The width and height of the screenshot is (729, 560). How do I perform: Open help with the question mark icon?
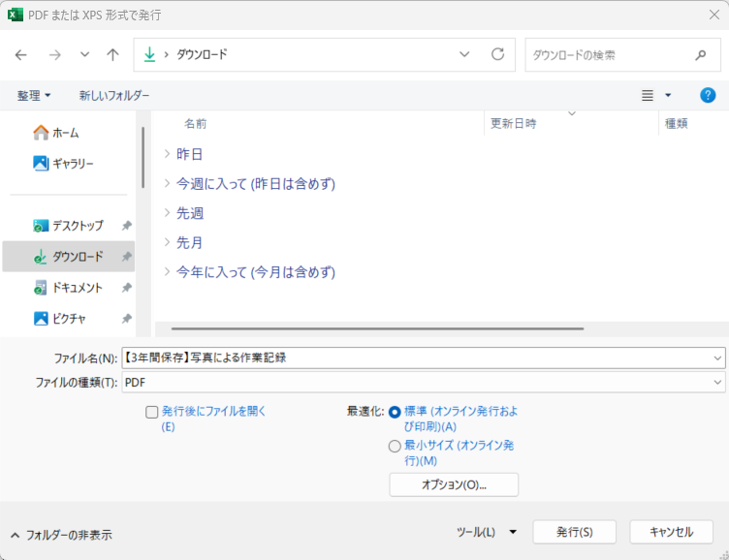708,95
